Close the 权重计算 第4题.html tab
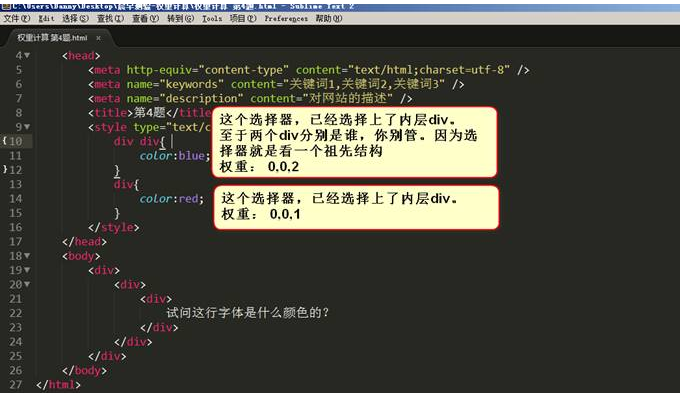This screenshot has height=394, width=682. (98, 38)
